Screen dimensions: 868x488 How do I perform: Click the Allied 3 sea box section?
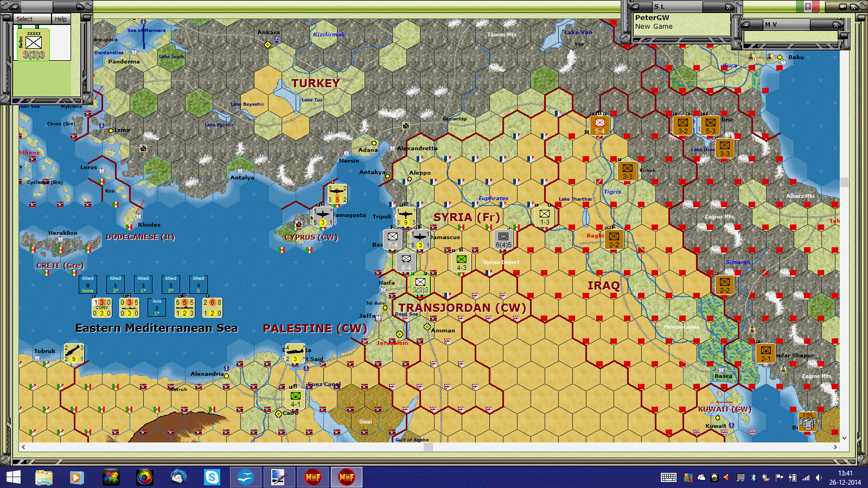(x=171, y=284)
